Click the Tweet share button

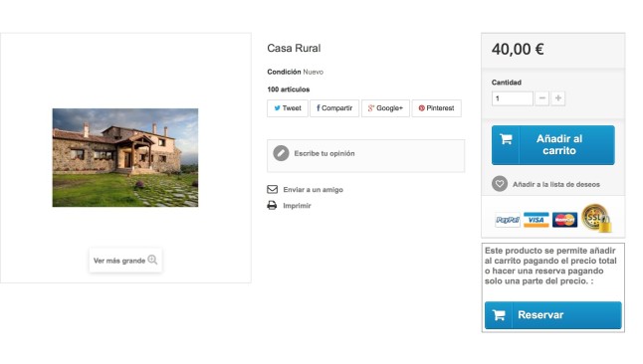[288, 108]
